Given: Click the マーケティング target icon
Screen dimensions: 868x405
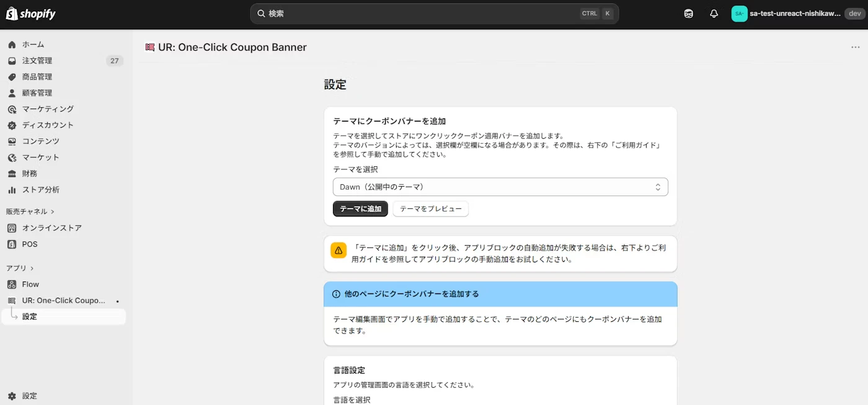Looking at the screenshot, I should tap(12, 109).
